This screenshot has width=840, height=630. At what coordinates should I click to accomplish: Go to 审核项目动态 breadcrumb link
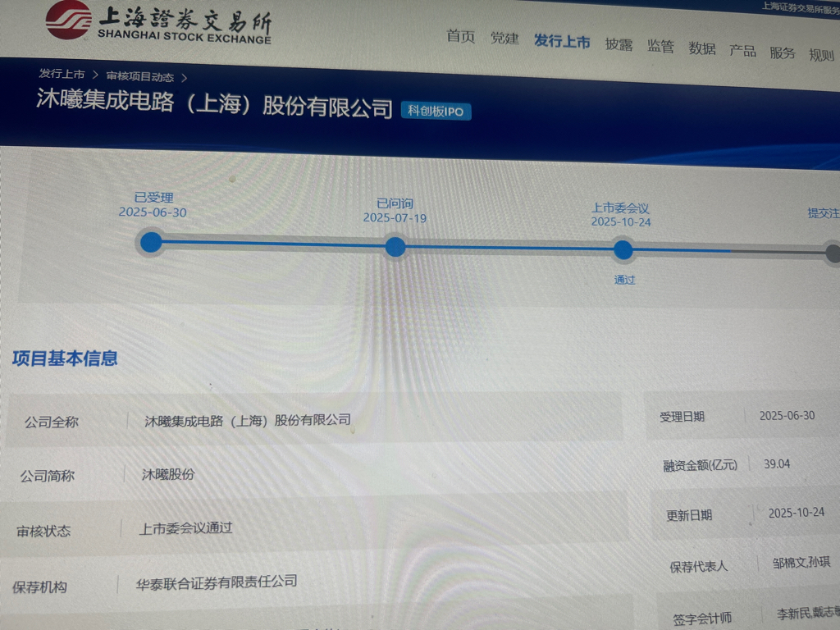[x=139, y=76]
